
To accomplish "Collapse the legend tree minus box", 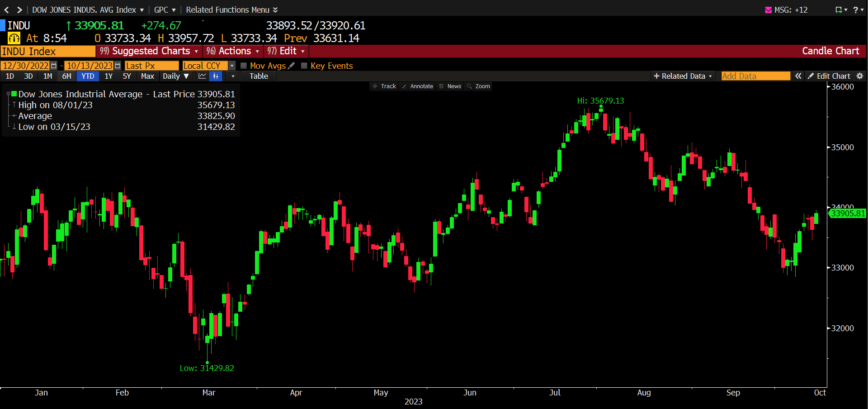I will pos(8,94).
